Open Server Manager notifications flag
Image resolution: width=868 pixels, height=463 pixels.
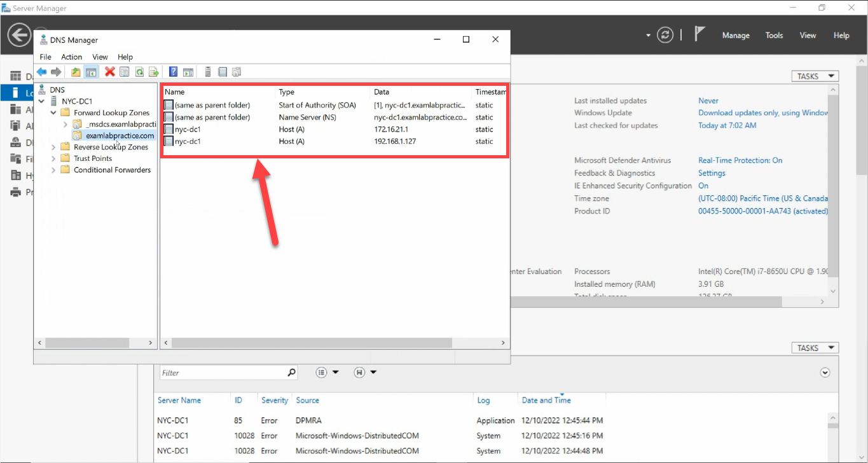click(x=699, y=34)
